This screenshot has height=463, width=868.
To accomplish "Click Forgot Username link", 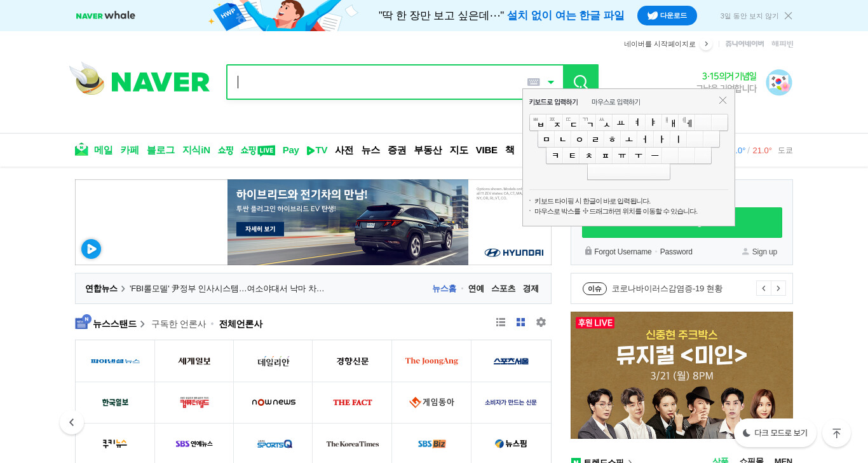I will coord(623,252).
